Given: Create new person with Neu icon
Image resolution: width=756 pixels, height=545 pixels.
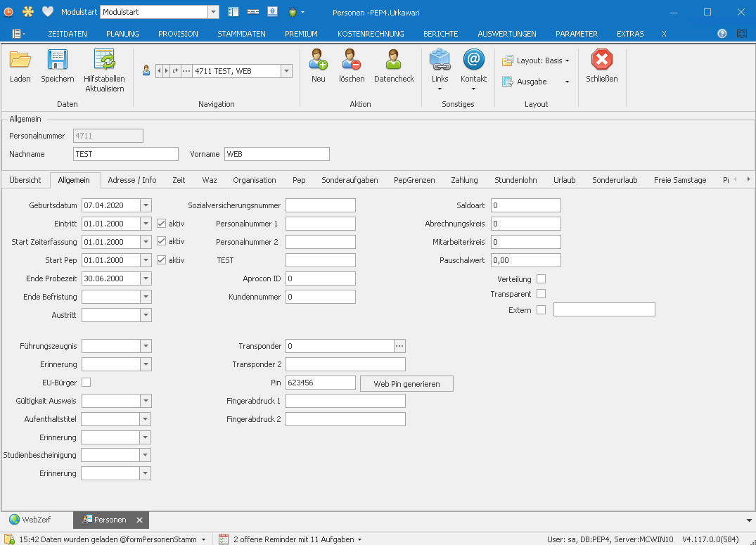Looking at the screenshot, I should (319, 60).
